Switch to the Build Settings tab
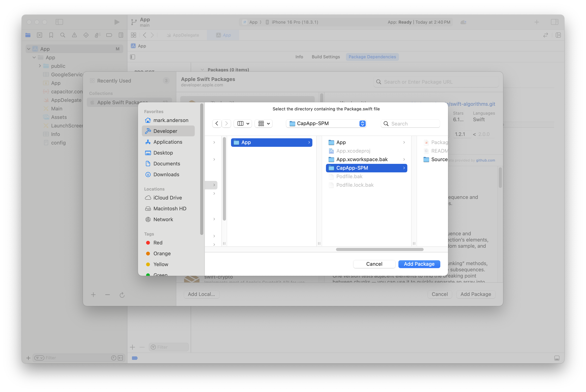Screen dimensions: 586x392 coord(326,57)
